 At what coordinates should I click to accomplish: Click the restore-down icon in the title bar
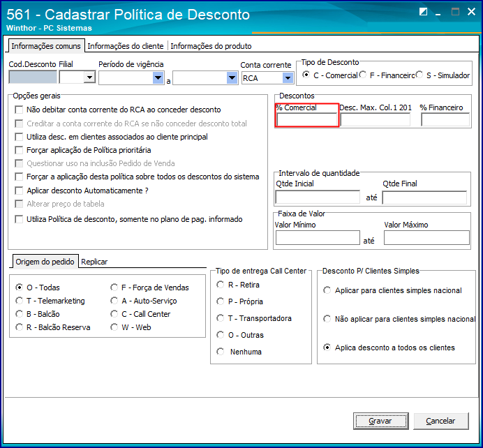pyautogui.click(x=423, y=12)
